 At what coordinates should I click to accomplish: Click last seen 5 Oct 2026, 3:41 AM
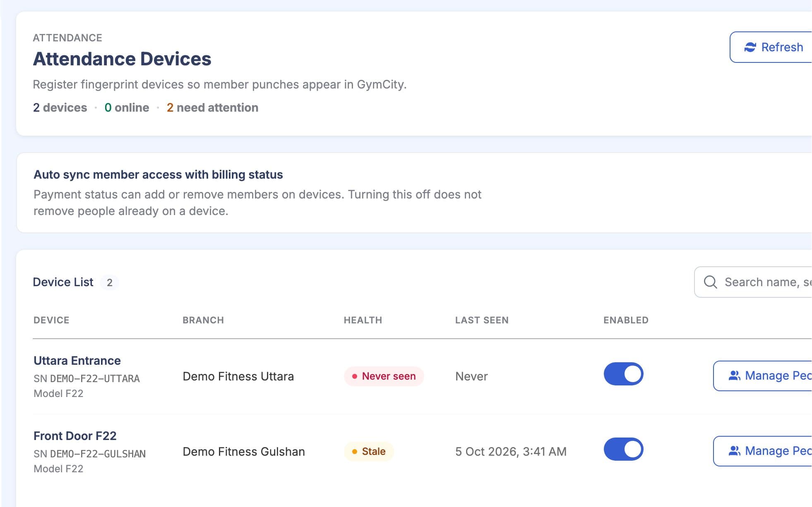pos(511,452)
